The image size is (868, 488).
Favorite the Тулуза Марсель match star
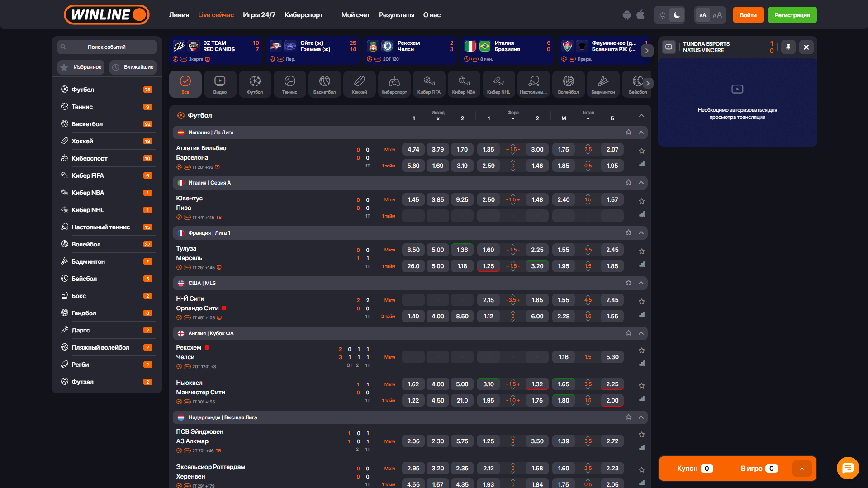point(641,251)
